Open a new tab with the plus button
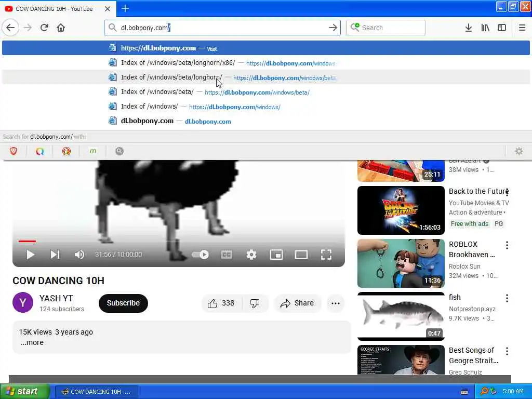 (x=125, y=8)
